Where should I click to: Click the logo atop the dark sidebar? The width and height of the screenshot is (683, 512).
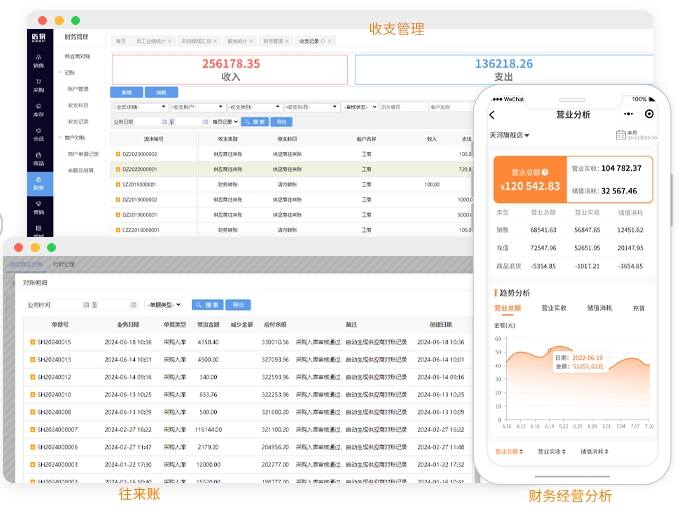(39, 37)
